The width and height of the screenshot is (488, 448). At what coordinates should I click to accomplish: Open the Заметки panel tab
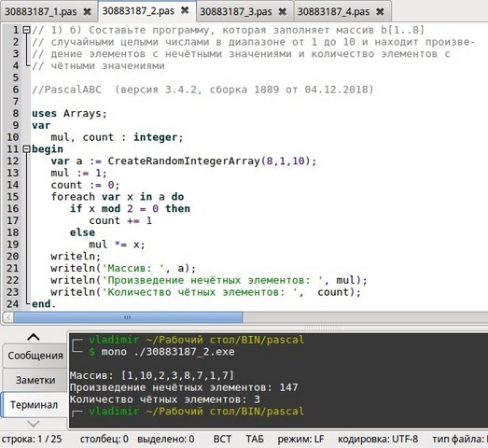point(35,380)
